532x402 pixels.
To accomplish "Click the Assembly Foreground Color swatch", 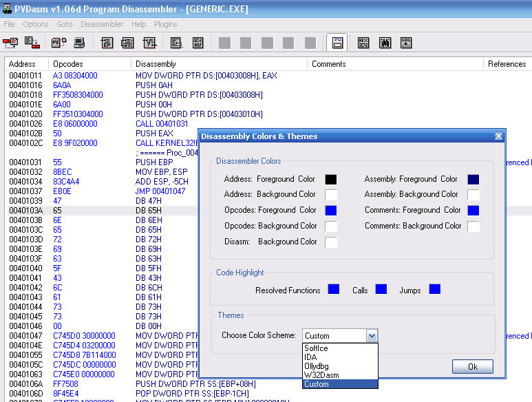I will (473, 180).
